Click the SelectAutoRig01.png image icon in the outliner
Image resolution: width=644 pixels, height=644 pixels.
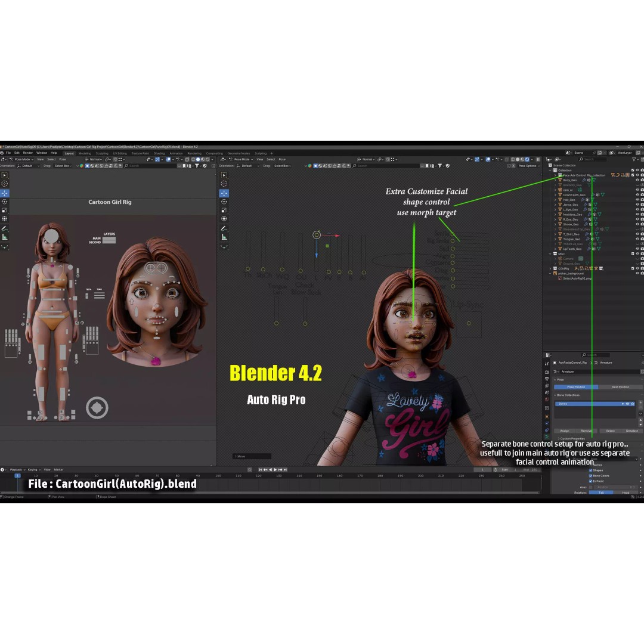[x=560, y=278]
